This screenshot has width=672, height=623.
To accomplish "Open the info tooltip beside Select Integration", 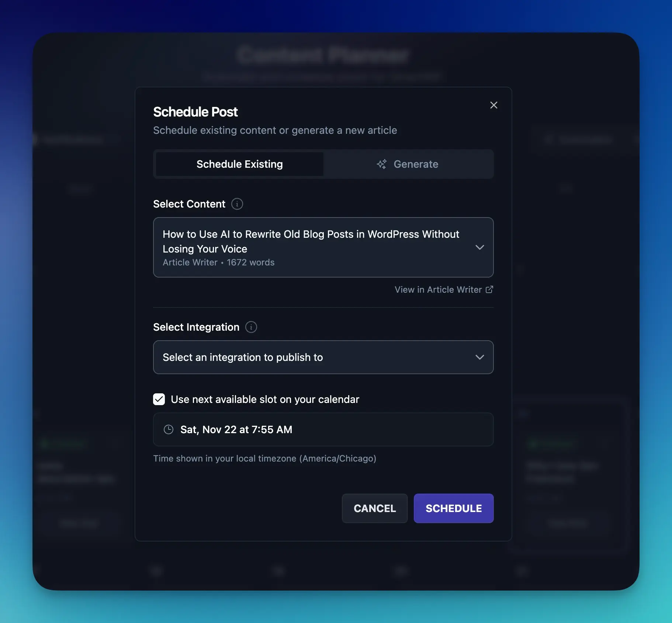I will [251, 327].
